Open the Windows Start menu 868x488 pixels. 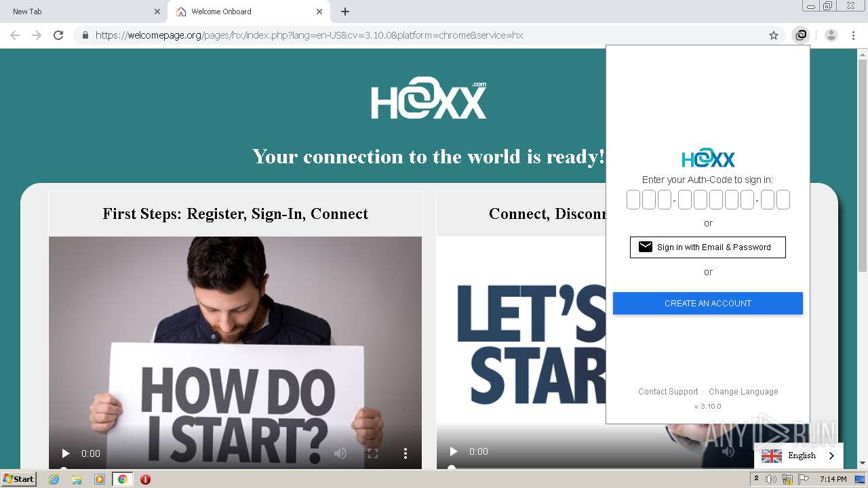(20, 479)
